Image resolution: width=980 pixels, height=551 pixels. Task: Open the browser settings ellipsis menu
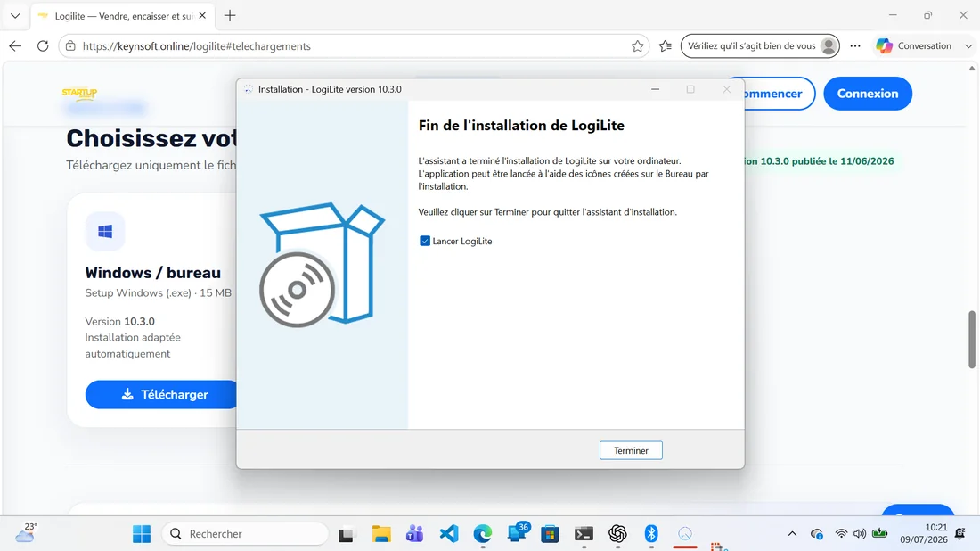pos(855,45)
